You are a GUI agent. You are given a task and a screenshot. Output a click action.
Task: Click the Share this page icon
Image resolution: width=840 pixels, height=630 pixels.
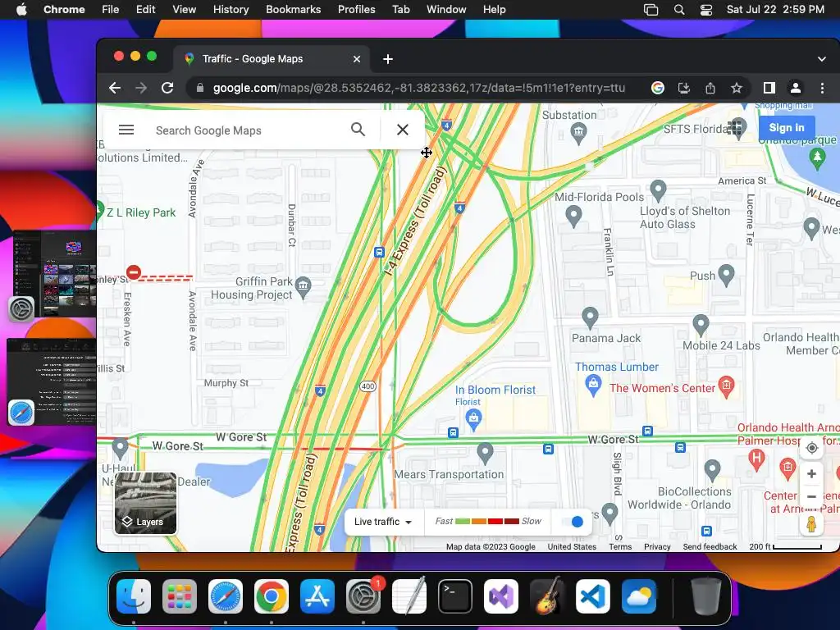click(710, 88)
